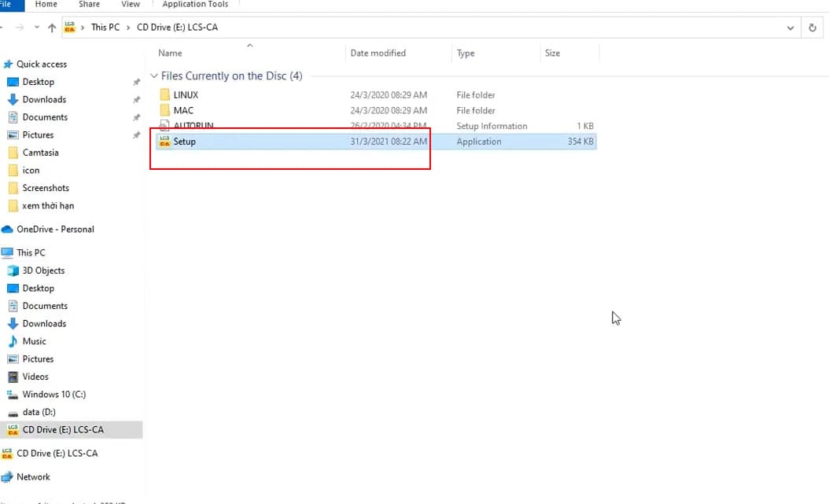Screen dimensions: 829x504
Task: Select OneDrive - Personal in navigation pane
Action: point(55,230)
